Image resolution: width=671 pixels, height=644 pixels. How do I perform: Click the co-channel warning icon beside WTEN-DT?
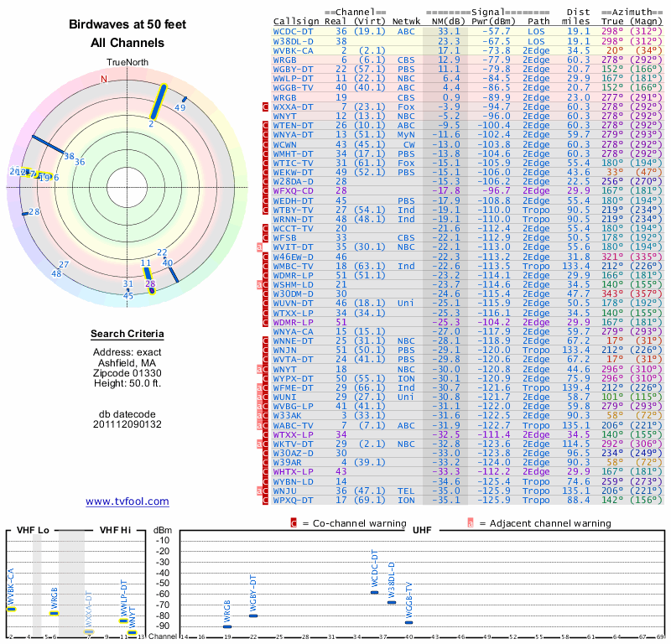266,124
